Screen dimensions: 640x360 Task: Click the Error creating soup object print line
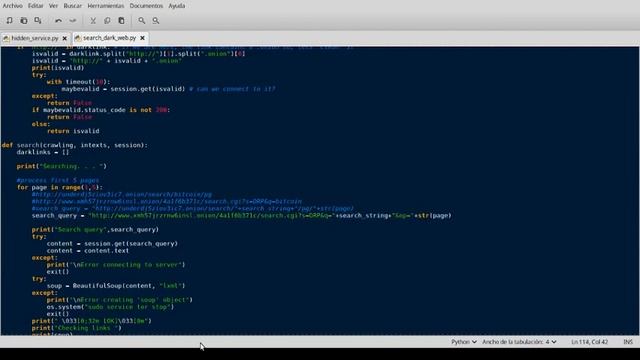(120, 300)
